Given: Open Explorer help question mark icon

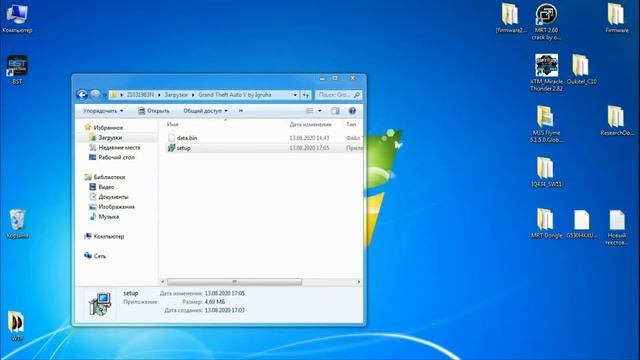Looking at the screenshot, I should tap(352, 111).
